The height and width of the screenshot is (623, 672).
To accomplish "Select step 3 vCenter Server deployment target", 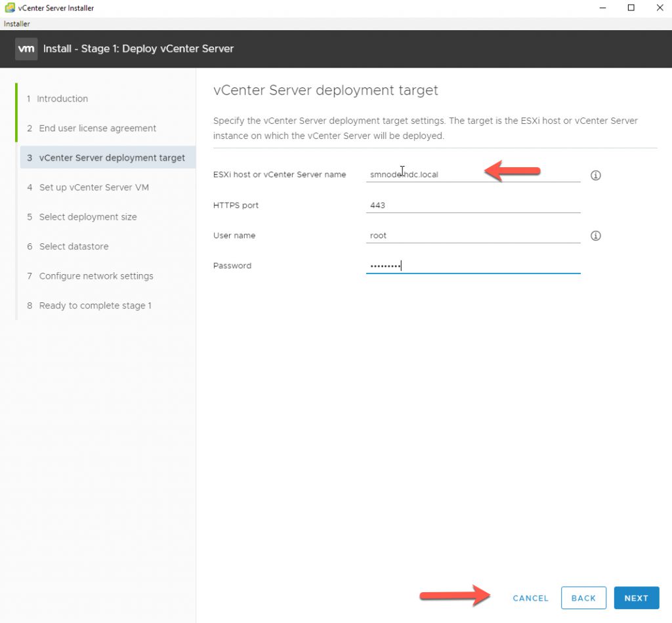I will pos(108,157).
